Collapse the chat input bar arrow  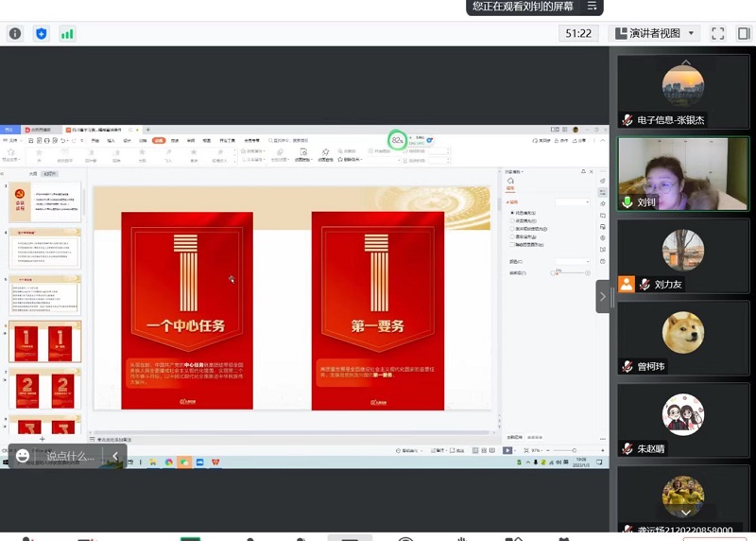(x=115, y=456)
